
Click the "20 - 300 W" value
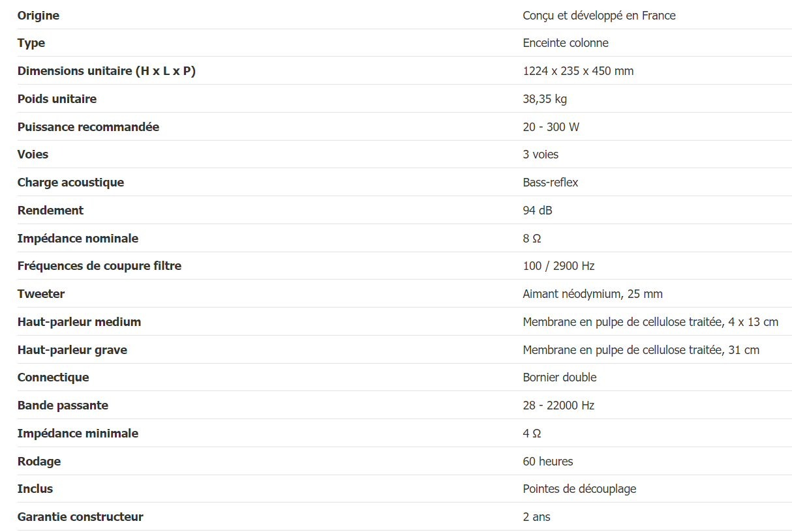click(x=551, y=127)
